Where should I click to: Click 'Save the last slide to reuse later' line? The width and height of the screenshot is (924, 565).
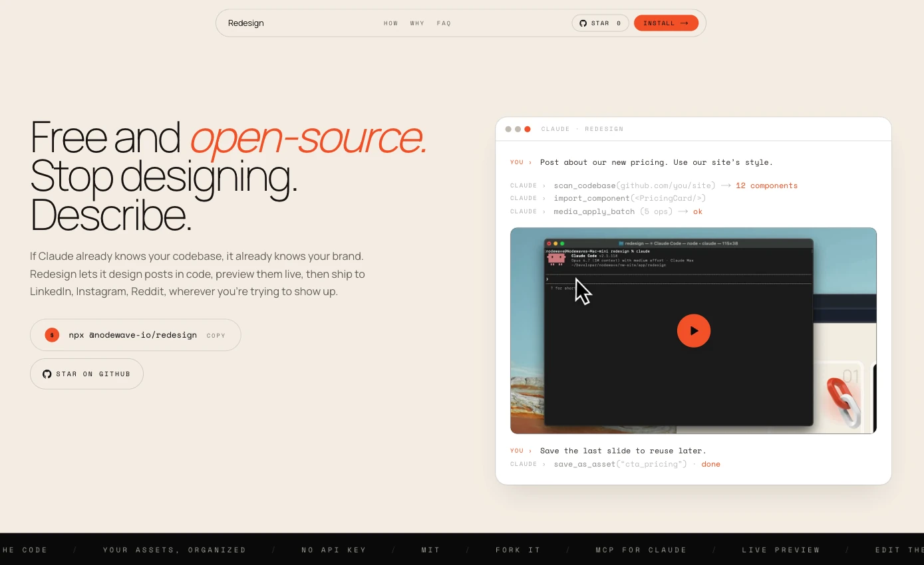[623, 451]
